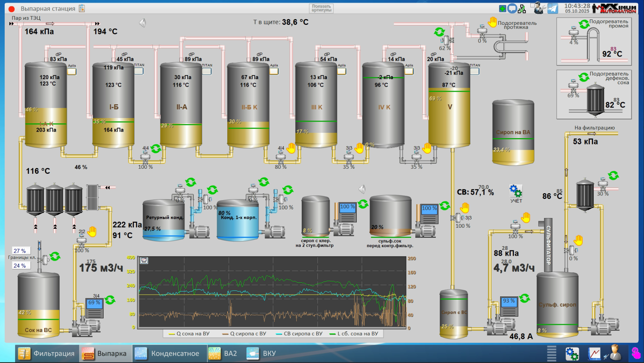Click the magenta touch hand icon
Viewport: 644px width, 363px height.
pos(636,353)
